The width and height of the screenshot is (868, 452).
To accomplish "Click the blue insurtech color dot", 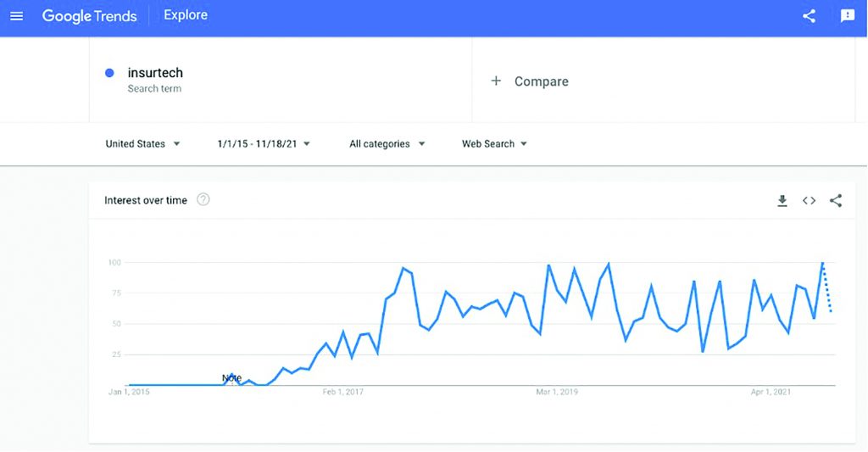I will point(109,73).
